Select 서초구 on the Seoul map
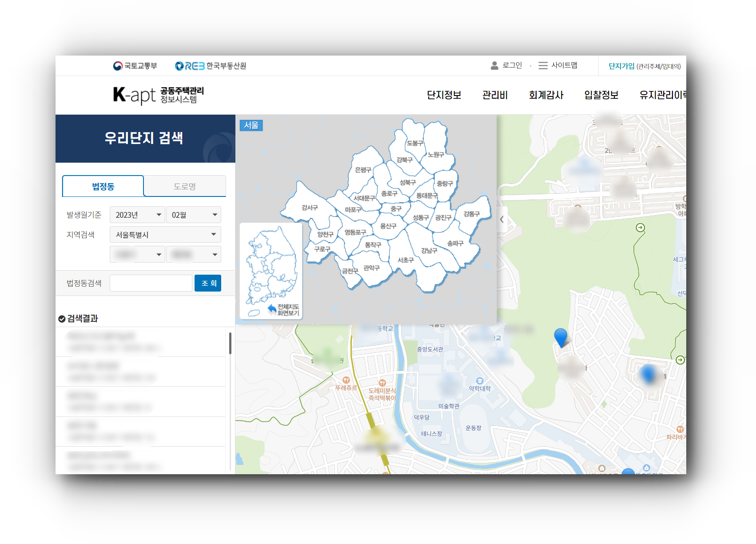Viewport: 756px width, 544px height. pyautogui.click(x=406, y=260)
